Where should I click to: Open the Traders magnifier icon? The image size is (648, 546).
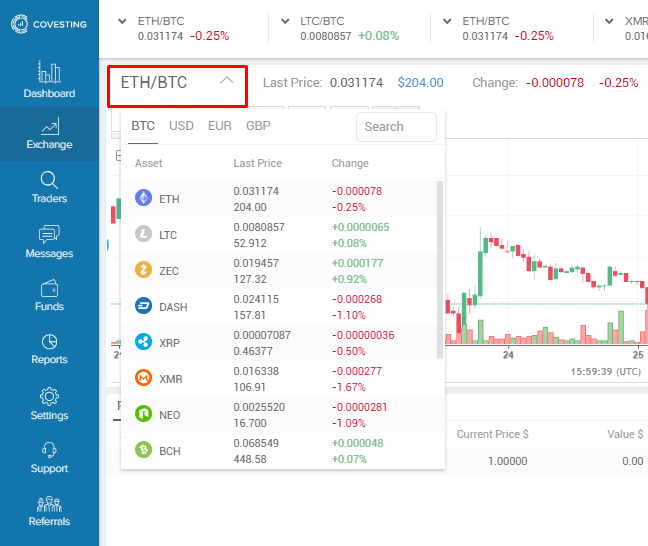49,180
